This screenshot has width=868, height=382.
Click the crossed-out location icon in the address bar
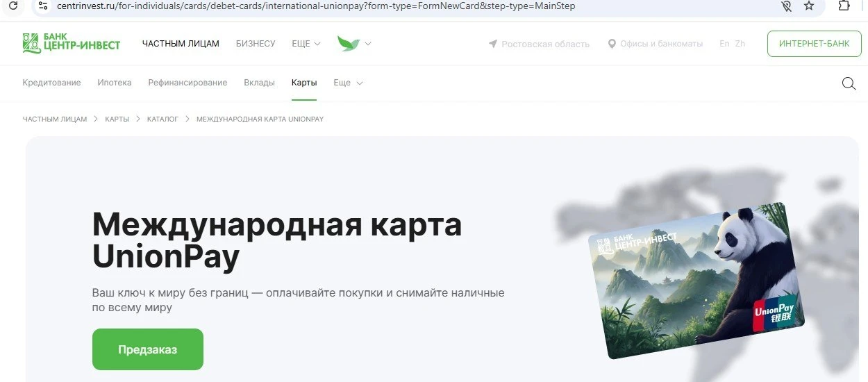(785, 6)
